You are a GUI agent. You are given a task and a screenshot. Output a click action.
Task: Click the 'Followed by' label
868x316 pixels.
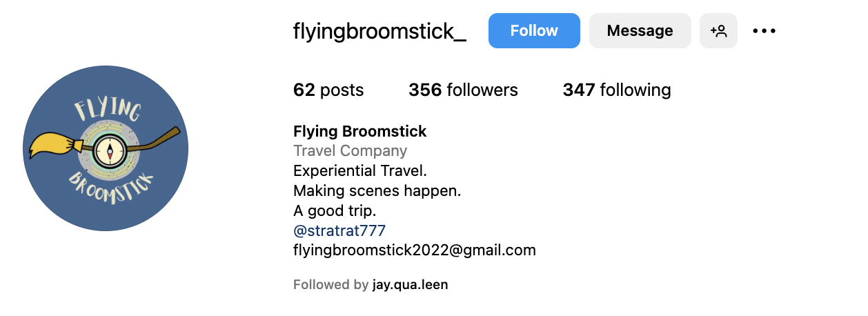click(331, 284)
